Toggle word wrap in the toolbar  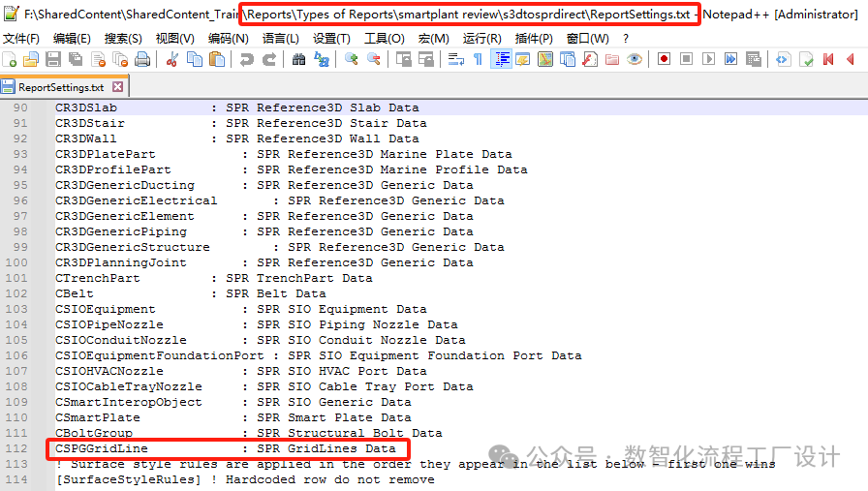pyautogui.click(x=455, y=59)
